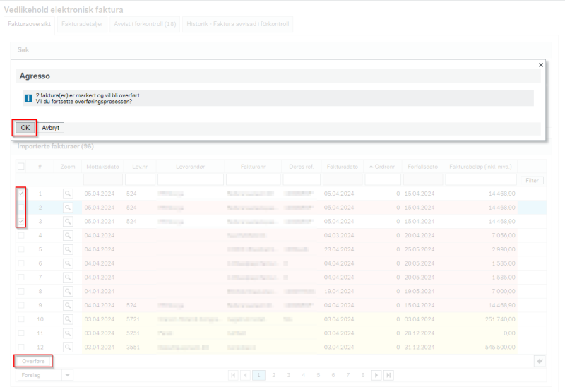
Task: Click the Overføre button
Action: (33, 361)
